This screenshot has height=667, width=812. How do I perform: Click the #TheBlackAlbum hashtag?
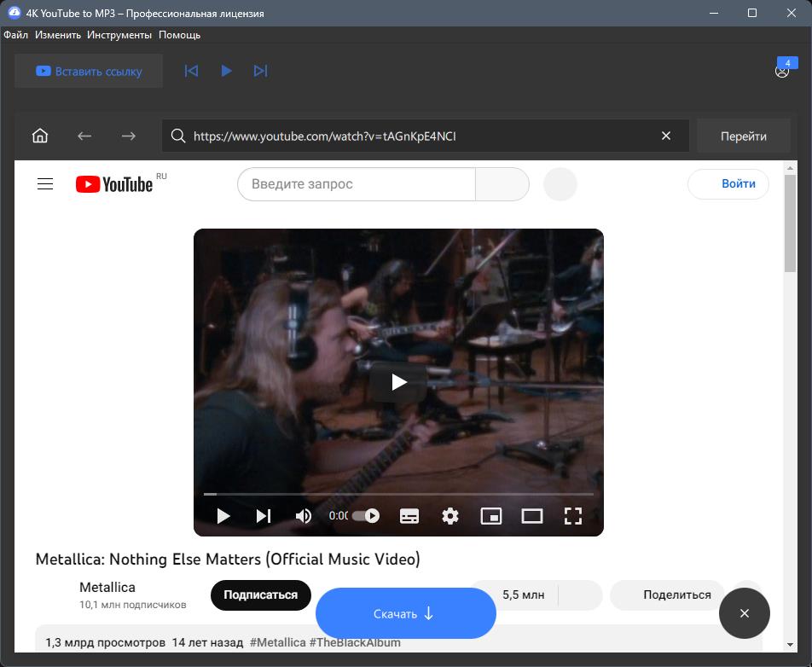click(x=355, y=642)
